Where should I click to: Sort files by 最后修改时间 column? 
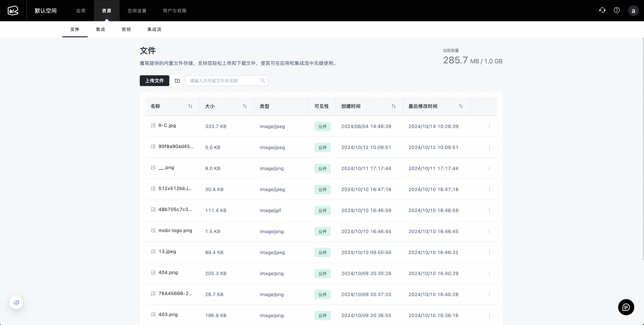(x=461, y=106)
